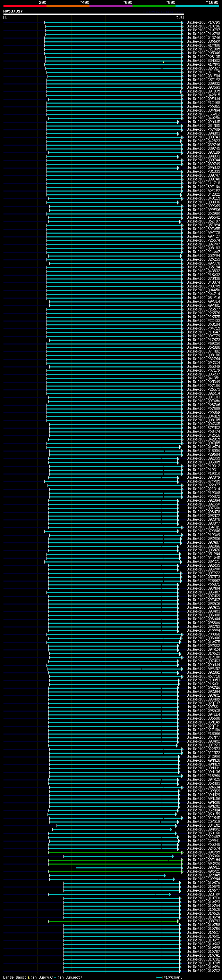Open hit UniRef100_Q2V327
The height and width of the screenshot is (980, 222).
point(203,68)
